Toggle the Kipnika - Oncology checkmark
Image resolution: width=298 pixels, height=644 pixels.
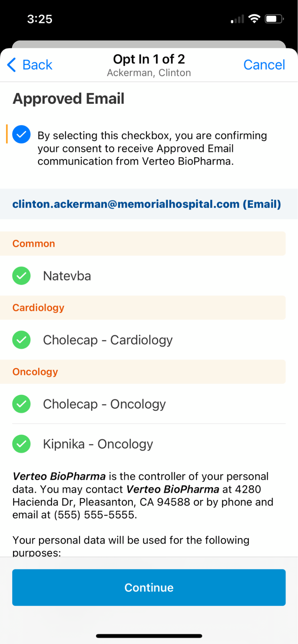click(22, 444)
